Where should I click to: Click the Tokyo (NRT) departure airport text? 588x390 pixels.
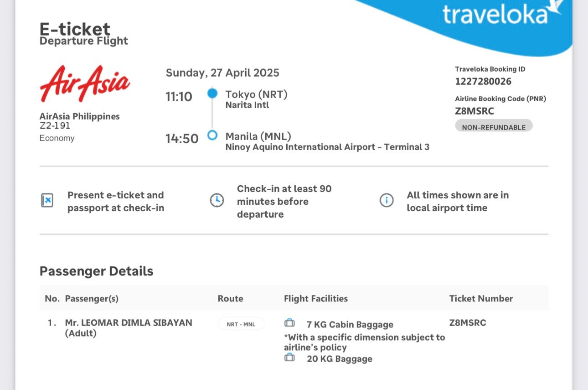(256, 94)
